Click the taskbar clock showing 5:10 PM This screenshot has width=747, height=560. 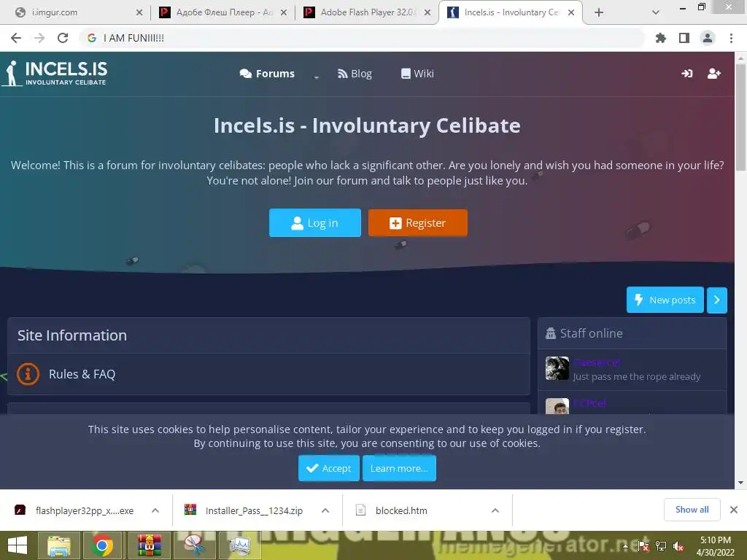(716, 546)
